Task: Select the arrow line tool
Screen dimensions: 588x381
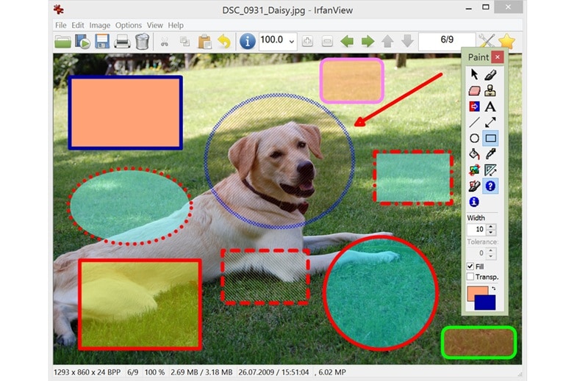Action: 490,123
